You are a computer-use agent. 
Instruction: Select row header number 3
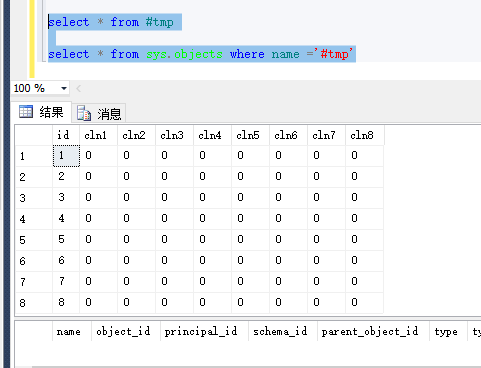tap(34, 198)
